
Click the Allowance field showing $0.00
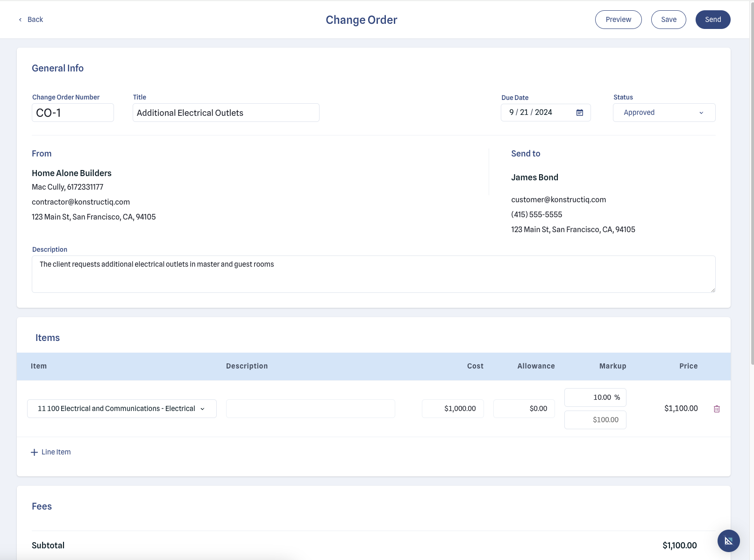click(x=524, y=408)
